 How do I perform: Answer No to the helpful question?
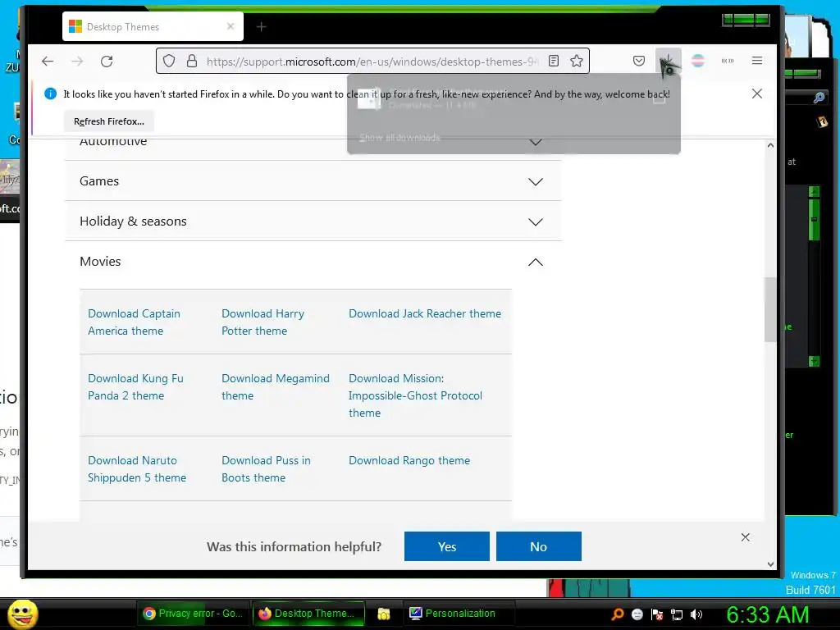click(538, 546)
